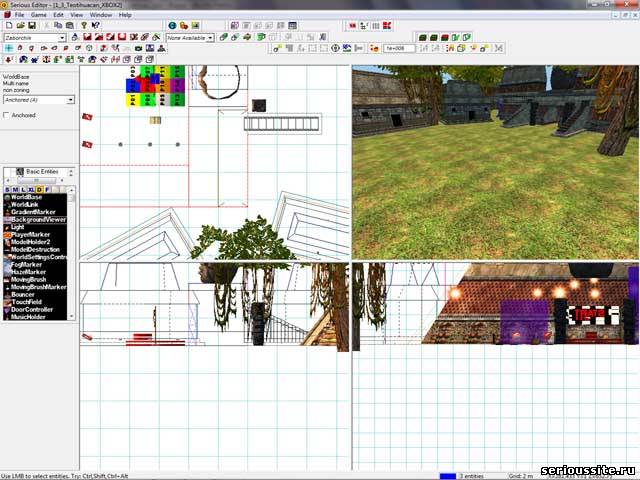Select WorldLink in the entity list

tap(35, 204)
